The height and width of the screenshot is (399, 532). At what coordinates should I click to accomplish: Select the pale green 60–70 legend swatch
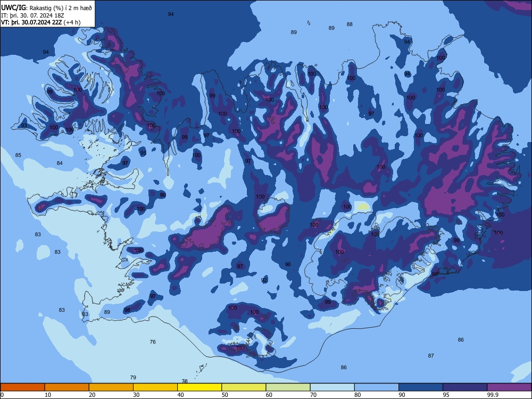pyautogui.click(x=288, y=387)
